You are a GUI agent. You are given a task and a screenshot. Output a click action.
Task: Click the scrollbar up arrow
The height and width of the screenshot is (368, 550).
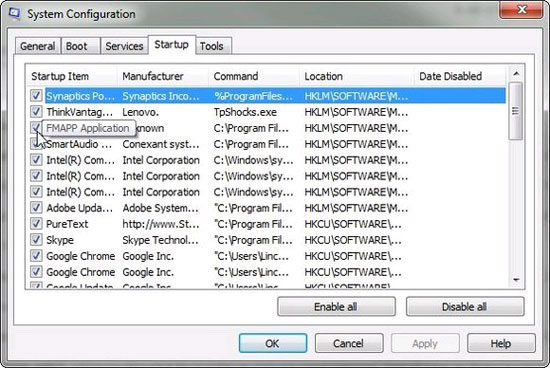tap(516, 74)
